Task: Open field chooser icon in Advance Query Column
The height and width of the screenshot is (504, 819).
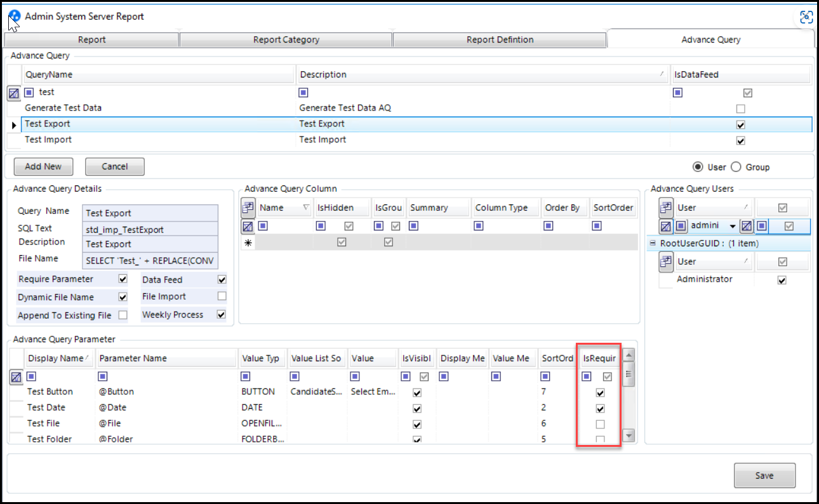Action: [x=248, y=208]
